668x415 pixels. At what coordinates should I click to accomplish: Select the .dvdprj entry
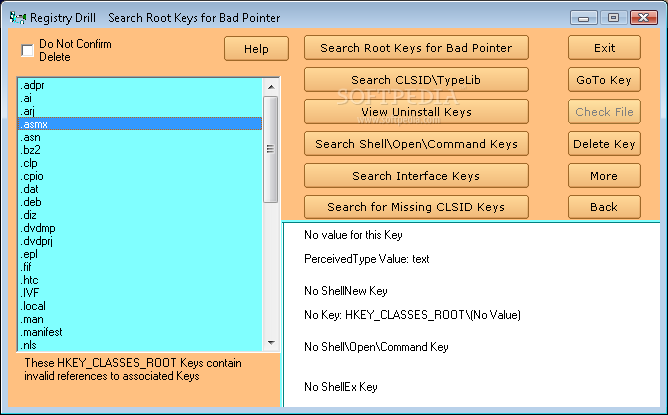(140, 241)
